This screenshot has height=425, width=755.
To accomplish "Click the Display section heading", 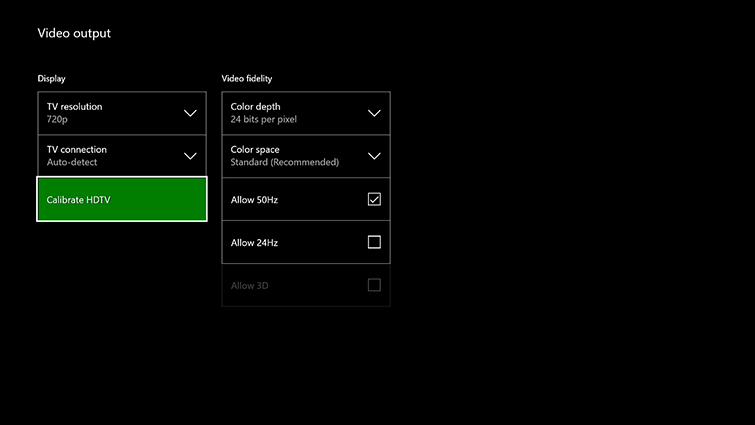I will (x=52, y=78).
